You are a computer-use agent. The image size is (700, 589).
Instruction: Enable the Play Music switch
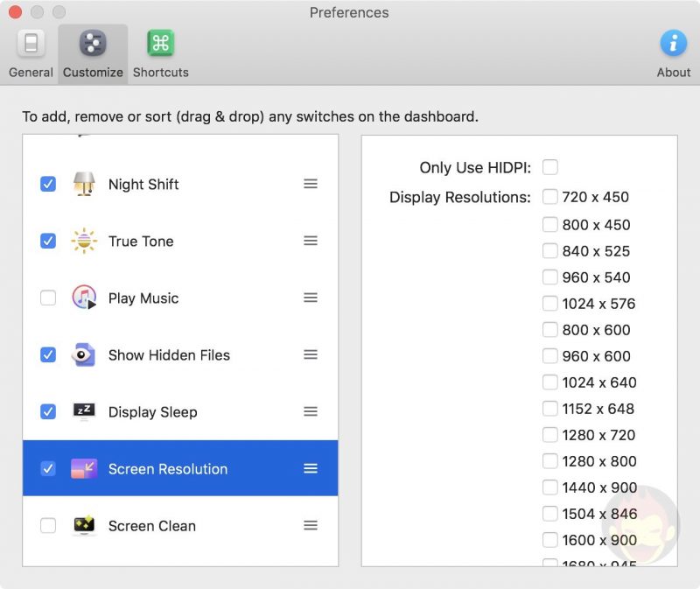point(48,298)
